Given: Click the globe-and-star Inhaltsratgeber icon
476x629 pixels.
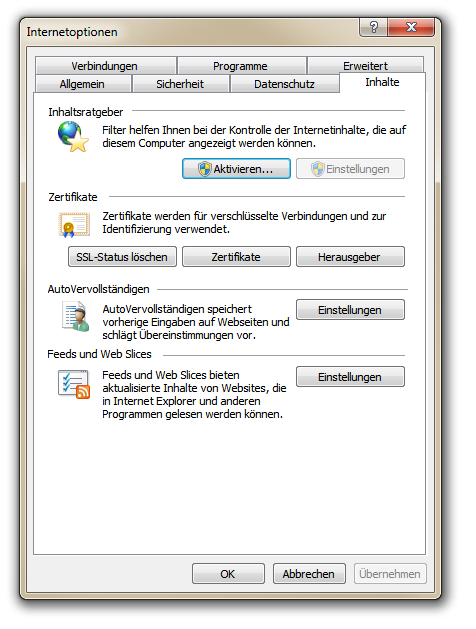Looking at the screenshot, I should (x=73, y=137).
